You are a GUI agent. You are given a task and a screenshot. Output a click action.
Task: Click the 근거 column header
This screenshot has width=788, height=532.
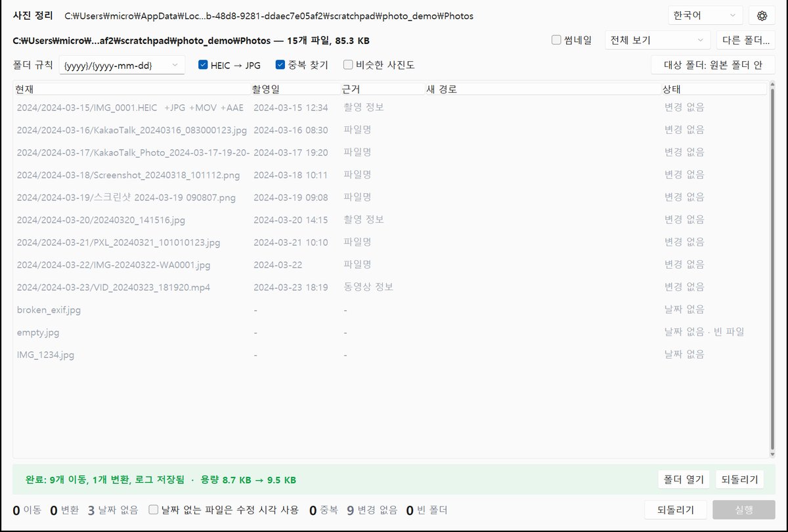point(382,89)
